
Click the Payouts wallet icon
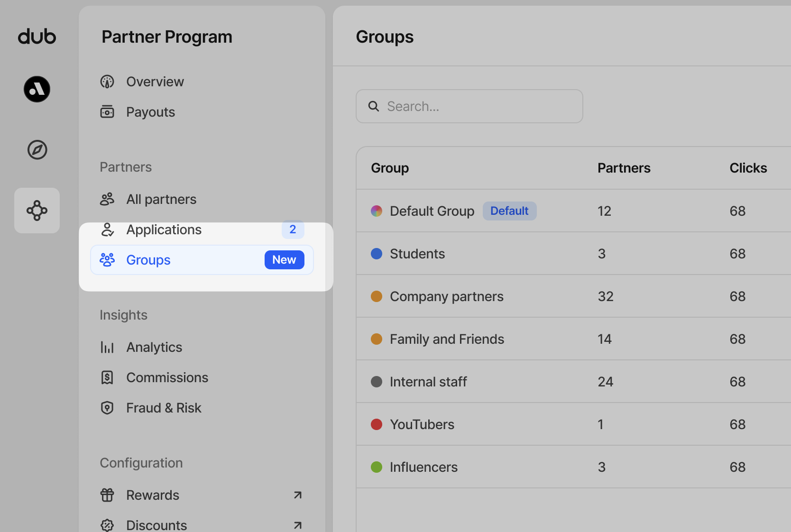click(x=107, y=112)
